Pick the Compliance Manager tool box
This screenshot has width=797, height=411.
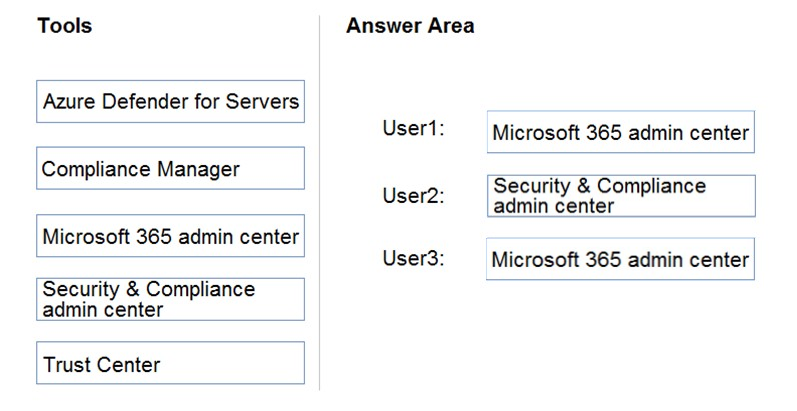pos(170,168)
